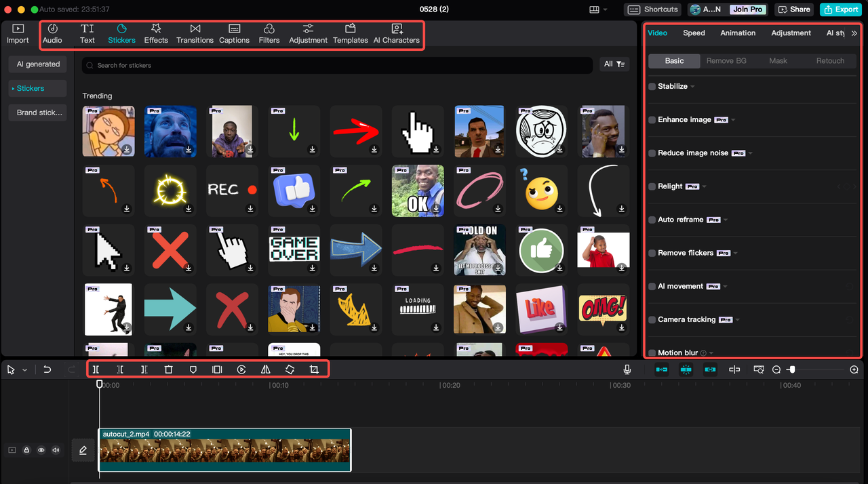Click the layout icon in the title bar
The width and height of the screenshot is (868, 484).
(x=595, y=9)
